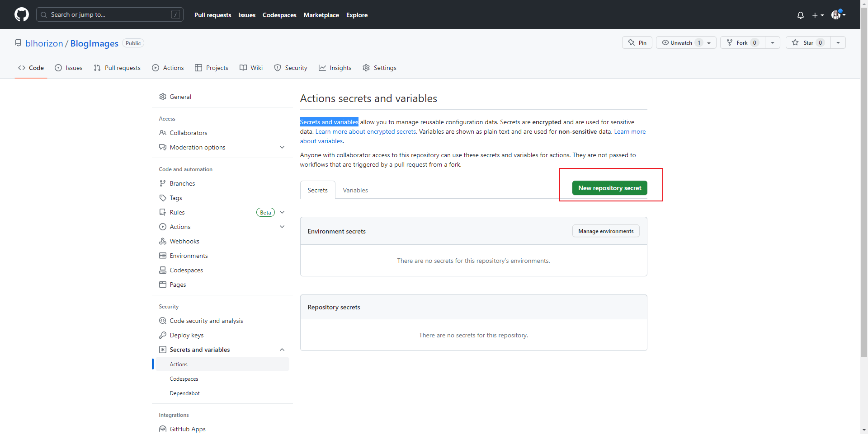Follow the Learn more about encrypted secrets link
The width and height of the screenshot is (868, 434).
click(365, 131)
